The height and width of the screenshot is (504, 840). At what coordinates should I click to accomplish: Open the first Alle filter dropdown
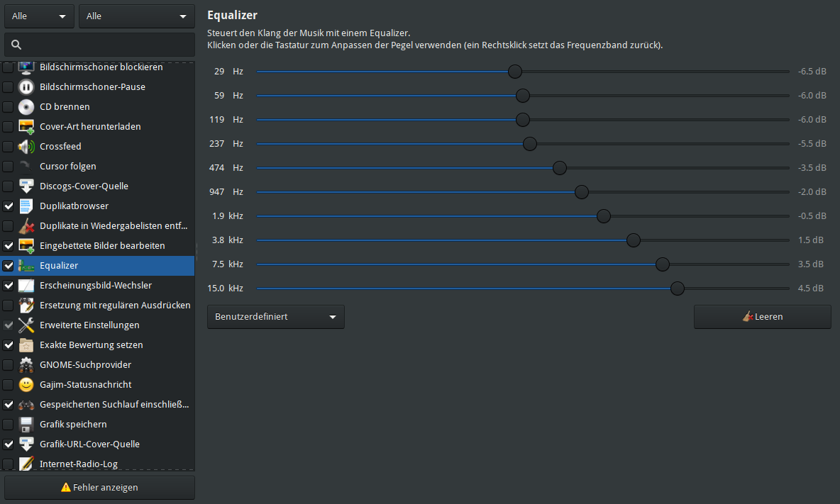tap(39, 16)
